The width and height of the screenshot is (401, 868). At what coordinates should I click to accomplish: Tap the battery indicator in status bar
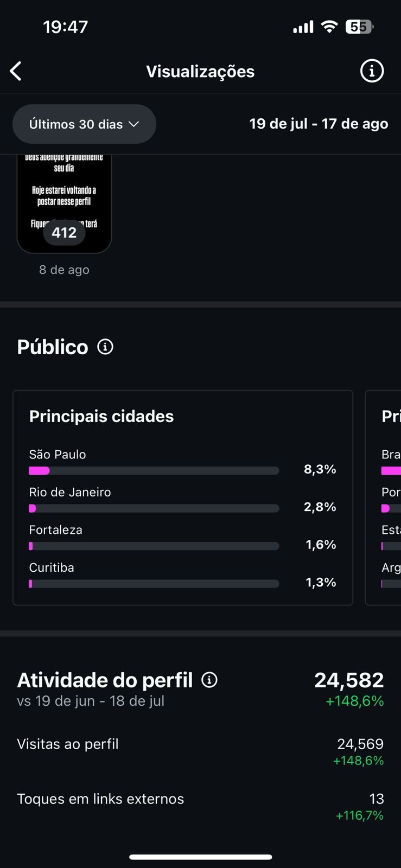359,27
